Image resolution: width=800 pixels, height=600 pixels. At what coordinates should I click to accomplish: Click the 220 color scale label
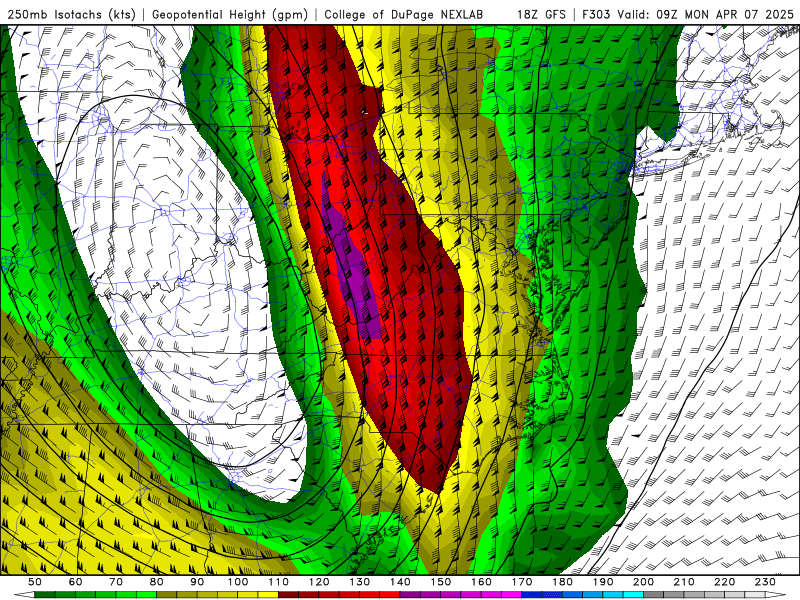725,582
